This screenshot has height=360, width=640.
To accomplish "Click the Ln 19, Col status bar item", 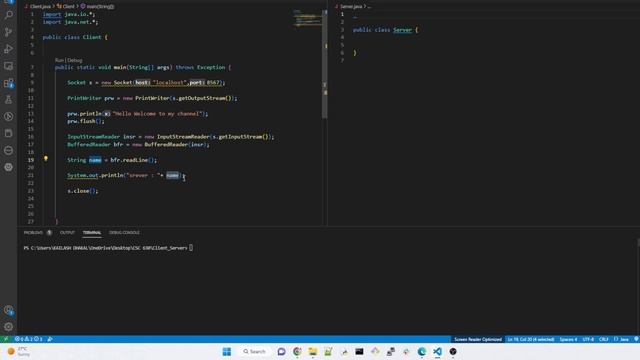I will coord(531,339).
